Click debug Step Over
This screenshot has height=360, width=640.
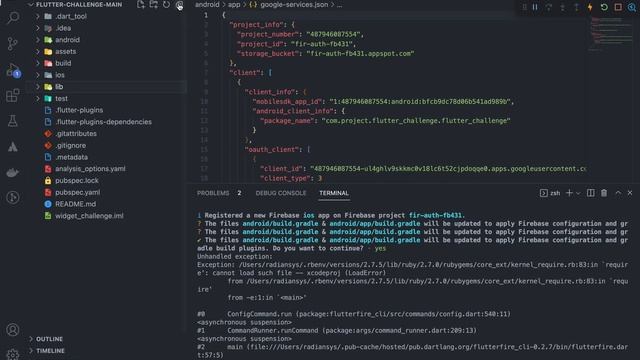(x=549, y=7)
